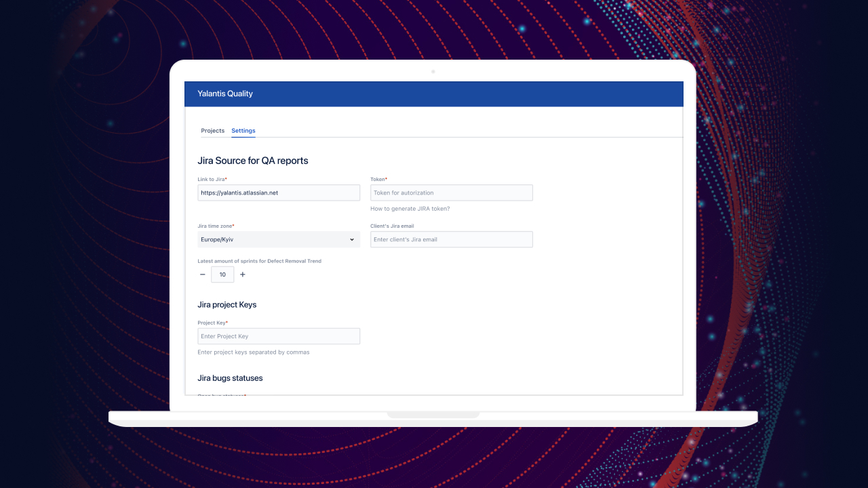Click the project keys comma helper text
868x488 pixels.
pyautogui.click(x=253, y=352)
